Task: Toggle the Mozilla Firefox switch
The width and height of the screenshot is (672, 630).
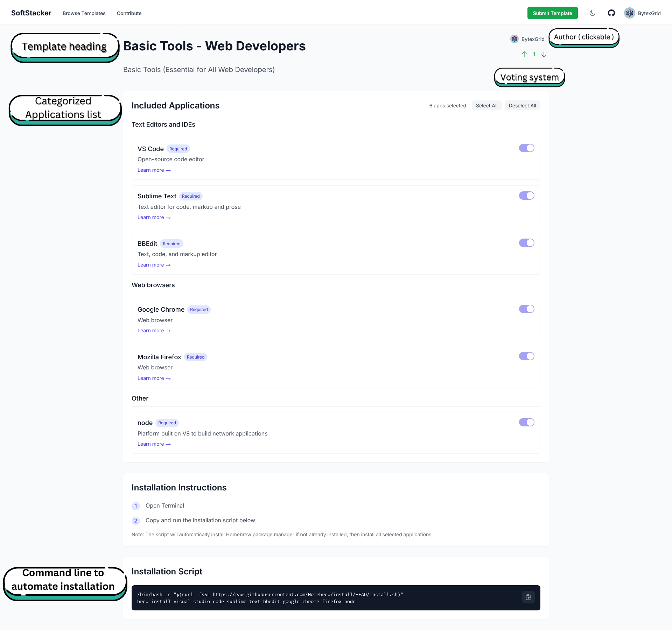Action: [x=527, y=356]
